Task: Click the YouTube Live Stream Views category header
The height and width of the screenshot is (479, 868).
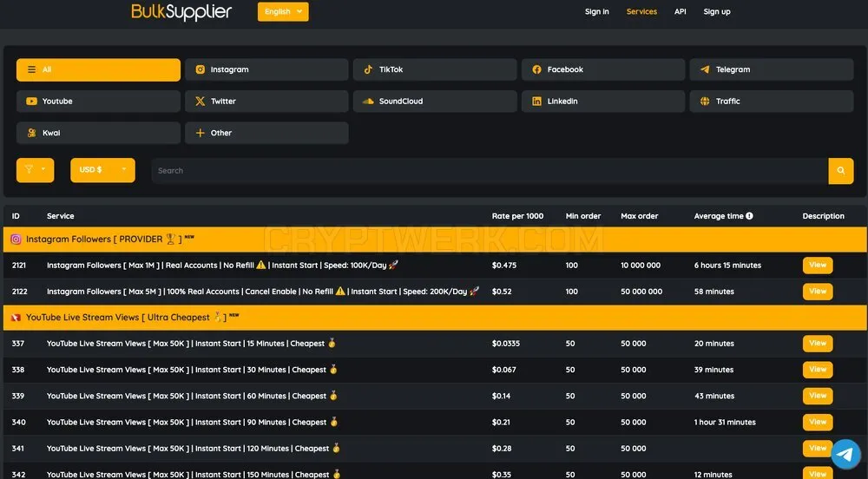Action: pyautogui.click(x=435, y=318)
